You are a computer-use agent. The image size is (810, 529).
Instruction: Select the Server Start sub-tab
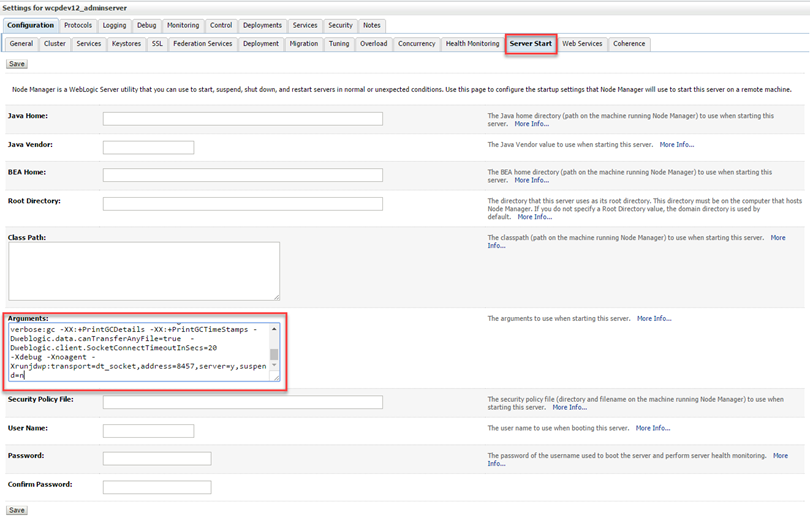[x=531, y=44]
